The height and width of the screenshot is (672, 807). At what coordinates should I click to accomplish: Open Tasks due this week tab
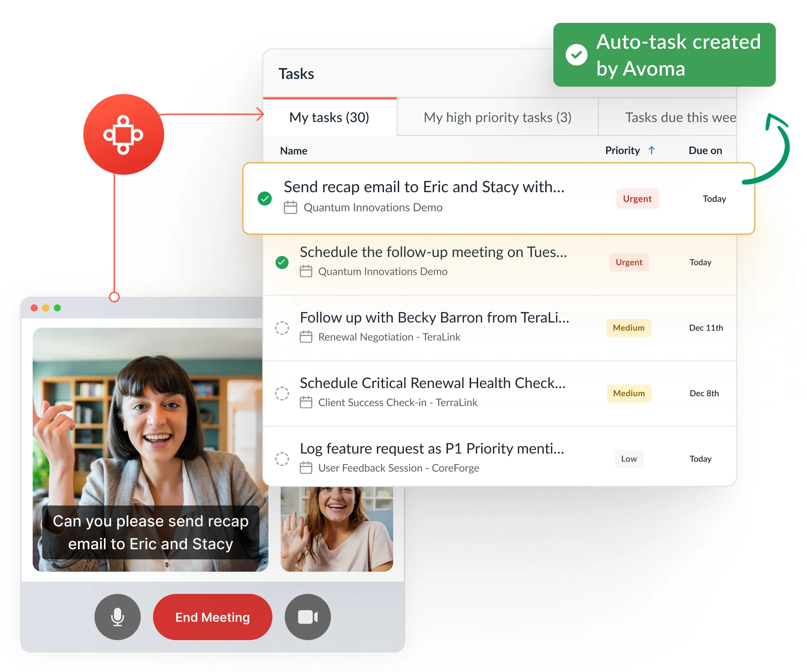(x=680, y=117)
